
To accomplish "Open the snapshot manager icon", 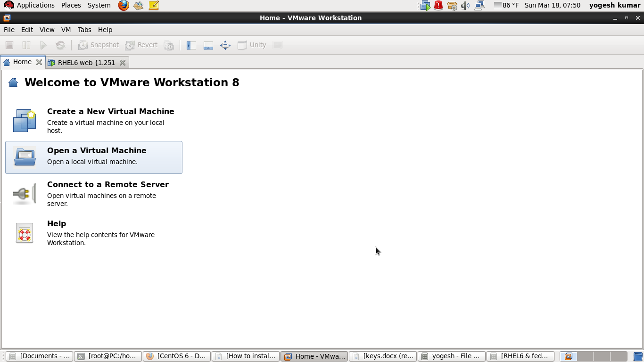I will 169,45.
